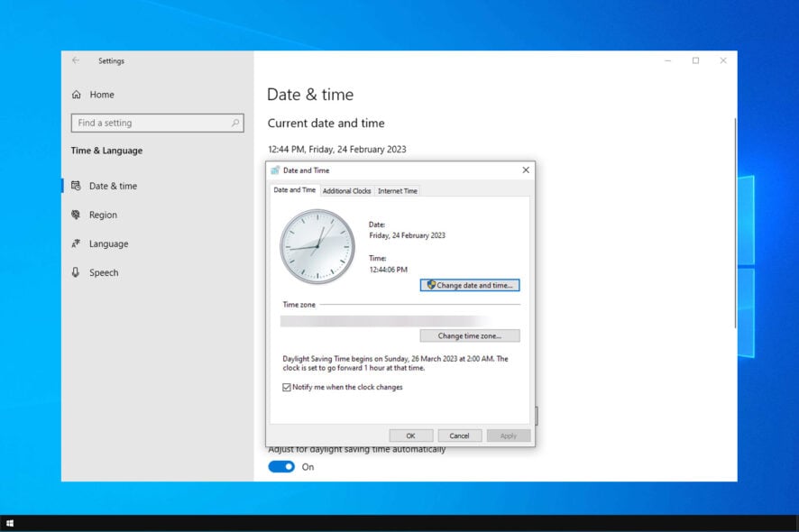Click the Settings window vertical scrollbar

[735, 223]
